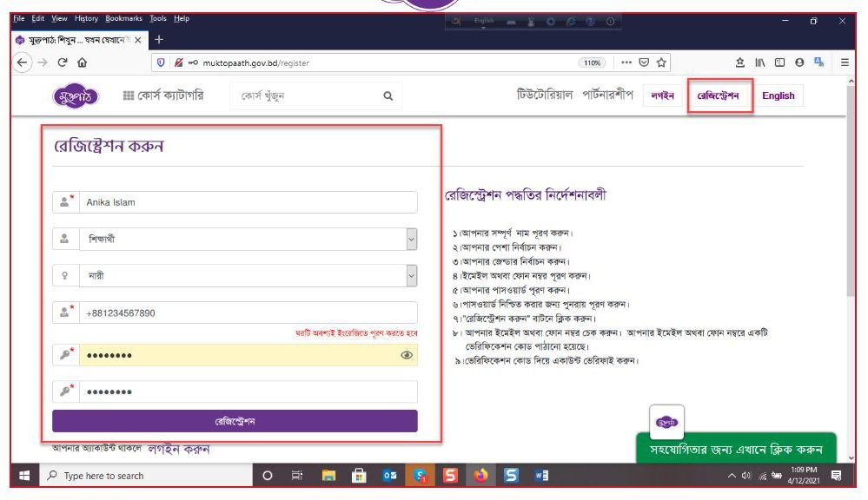This screenshot has height=500, width=868.
Task: Open the purple chat support icon
Action: pos(667,421)
